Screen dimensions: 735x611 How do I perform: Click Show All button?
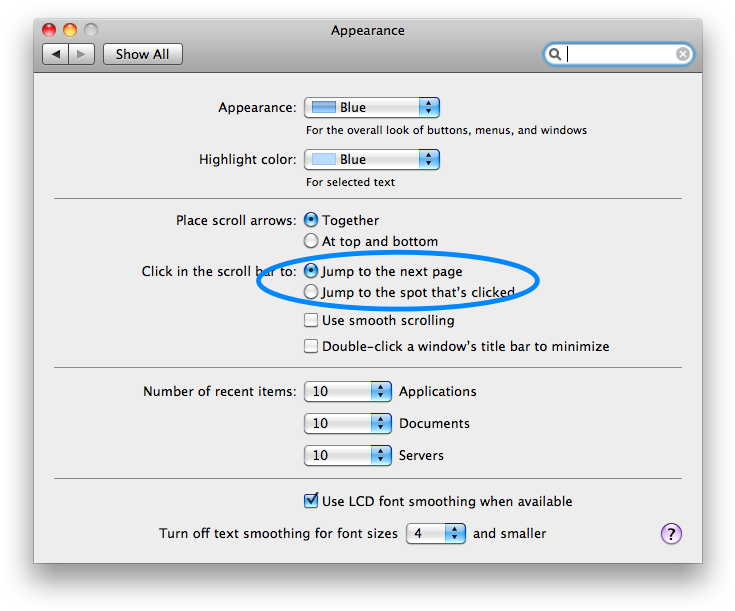142,54
